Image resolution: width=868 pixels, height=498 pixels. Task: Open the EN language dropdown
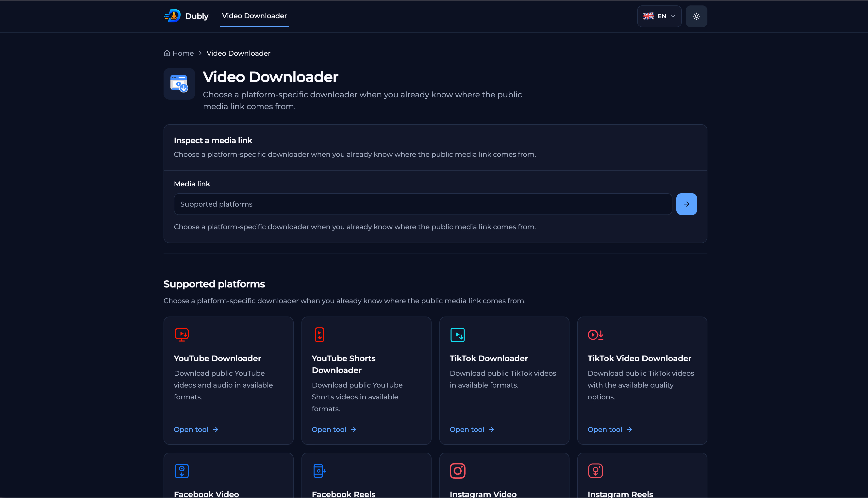point(659,16)
